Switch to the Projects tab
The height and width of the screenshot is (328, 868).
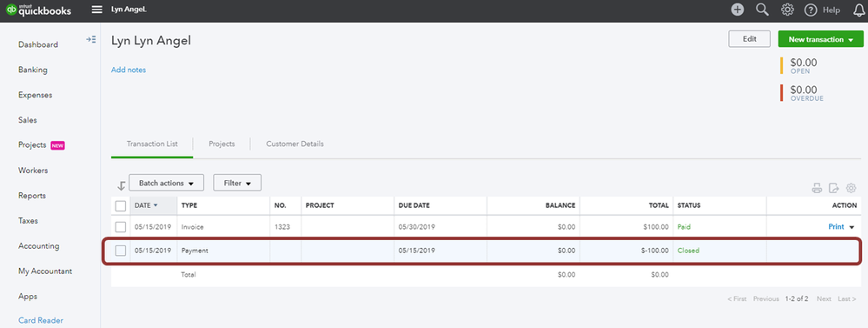[222, 144]
